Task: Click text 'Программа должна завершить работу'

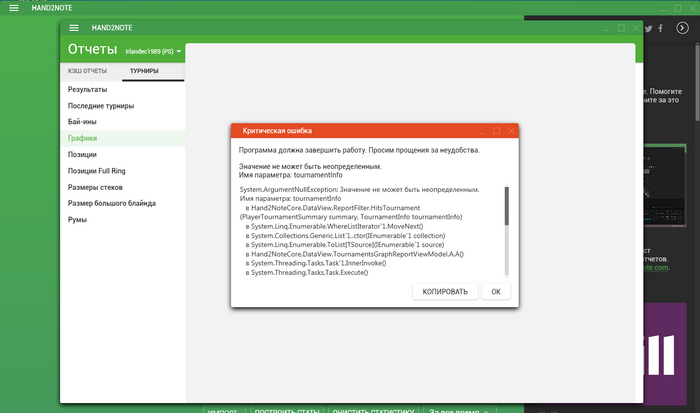Action: pyautogui.click(x=302, y=150)
